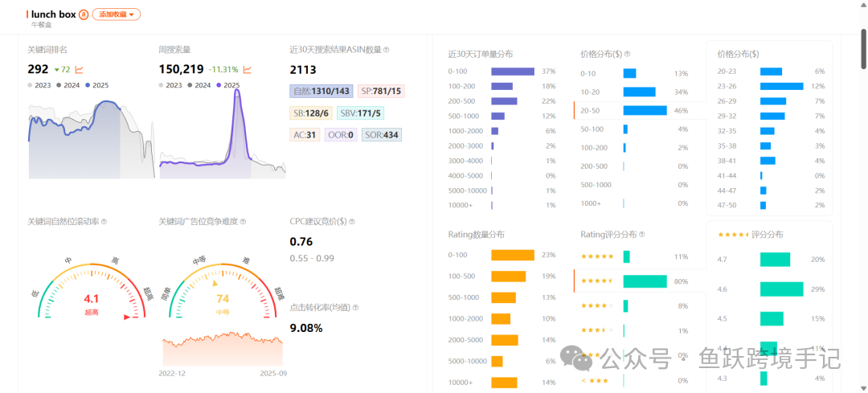
Task: Click help icon next to CPC建议竞价($)
Action: (x=351, y=221)
